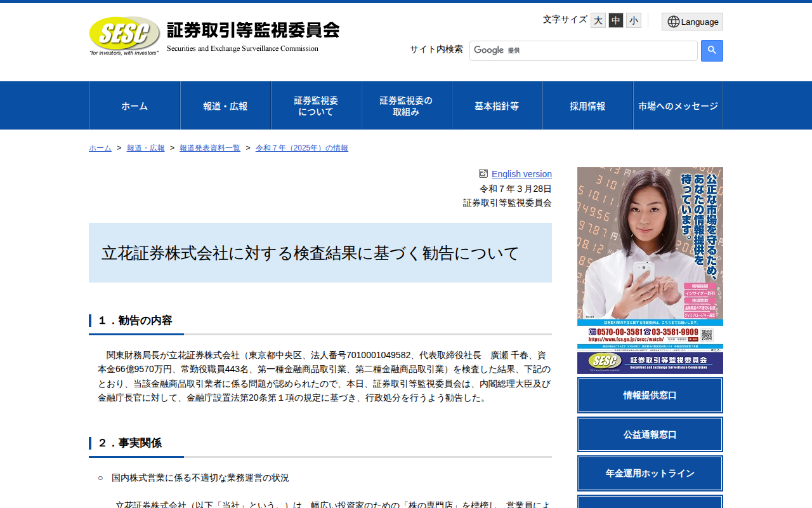This screenshot has width=812, height=508.
Task: Click the site search input field
Action: (584, 51)
